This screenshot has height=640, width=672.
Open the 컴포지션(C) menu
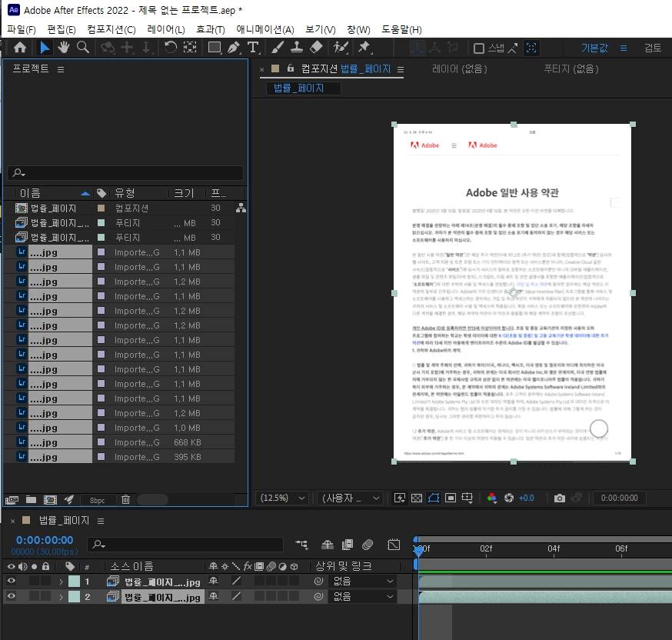tap(111, 29)
